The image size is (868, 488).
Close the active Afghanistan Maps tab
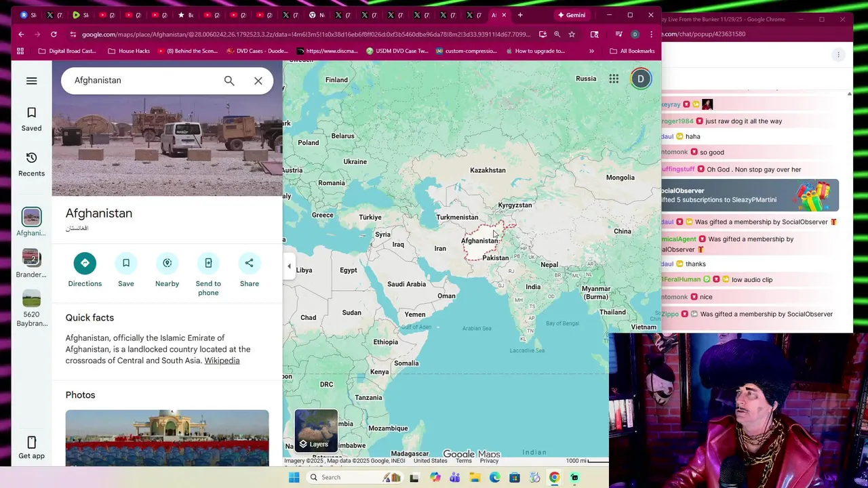coord(504,15)
